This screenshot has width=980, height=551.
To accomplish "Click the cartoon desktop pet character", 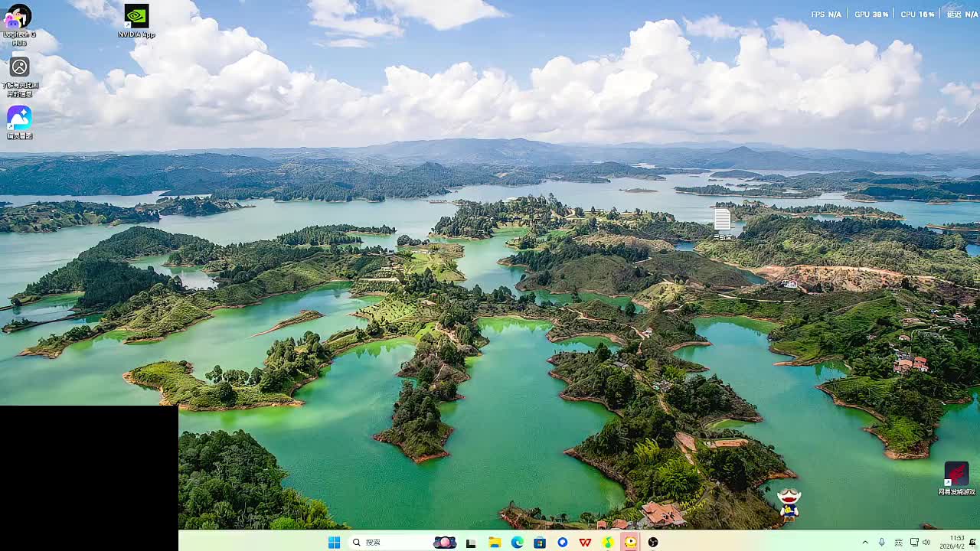I will point(789,504).
